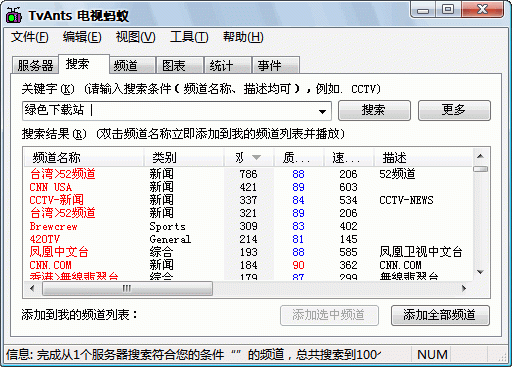This screenshot has height=367, width=512.
Task: Sort by 描述 column header
Action: (x=423, y=157)
